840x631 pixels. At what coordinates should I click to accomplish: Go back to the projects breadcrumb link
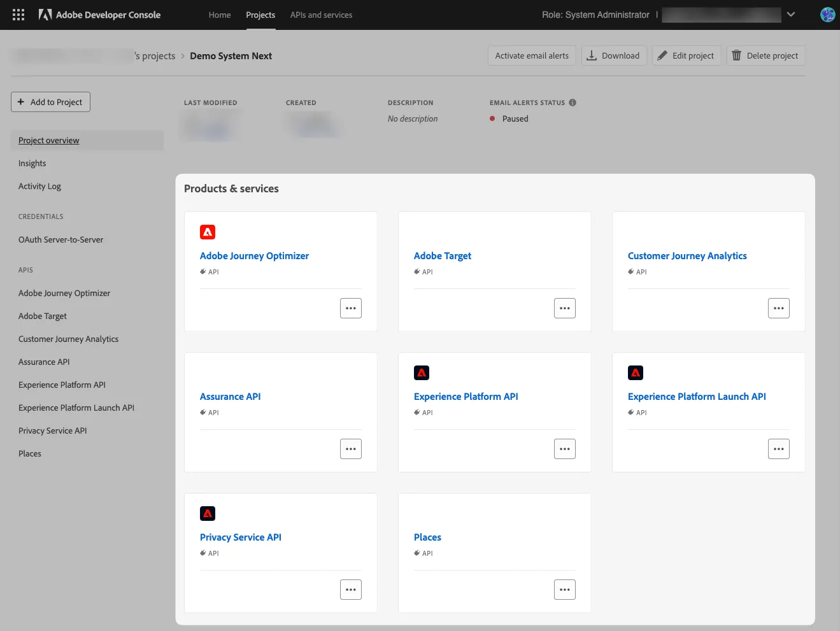(x=93, y=56)
